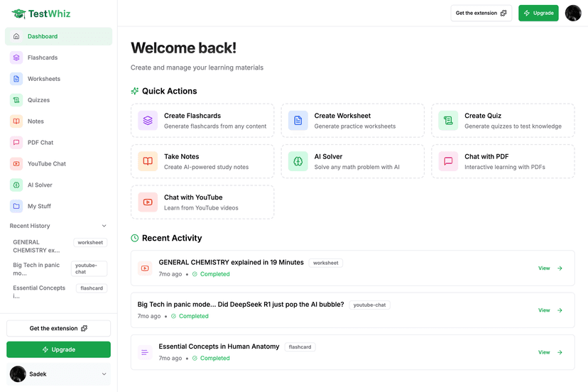Click the Chat with PDF message icon
Screen dimensions: 588x392
448,161
